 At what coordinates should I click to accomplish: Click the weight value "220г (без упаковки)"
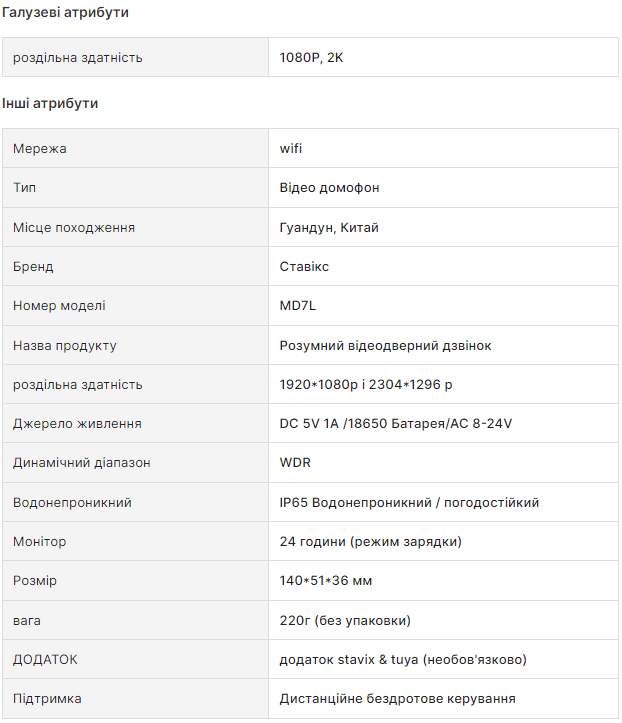345,621
